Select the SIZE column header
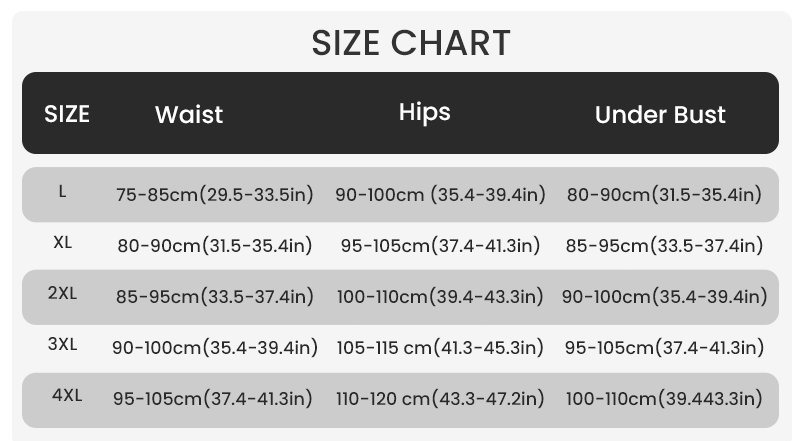Image resolution: width=800 pixels, height=441 pixels. [67, 114]
